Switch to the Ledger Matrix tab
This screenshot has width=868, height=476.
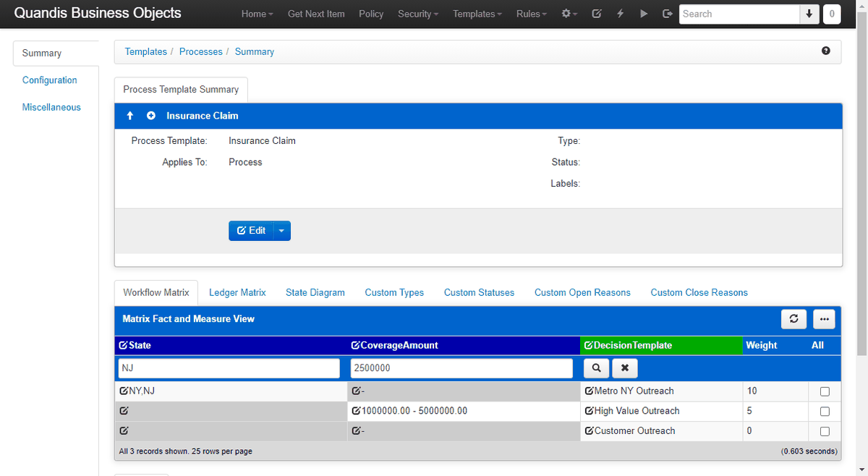tap(237, 292)
